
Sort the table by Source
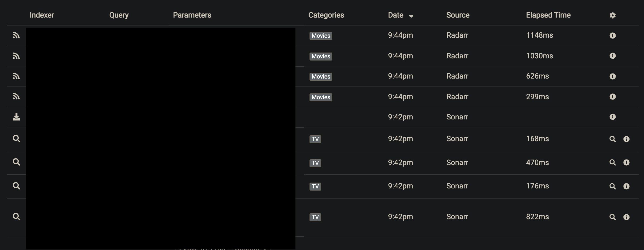pyautogui.click(x=458, y=15)
